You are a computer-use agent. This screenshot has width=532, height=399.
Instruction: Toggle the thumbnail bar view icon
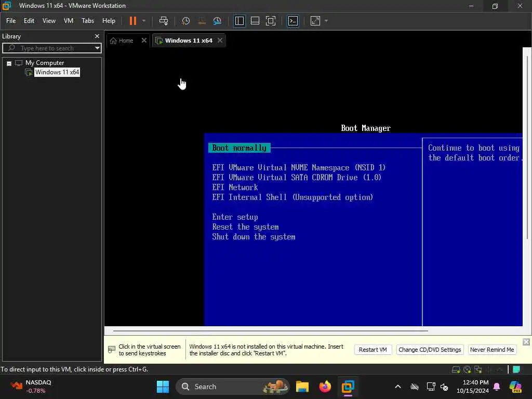(255, 21)
